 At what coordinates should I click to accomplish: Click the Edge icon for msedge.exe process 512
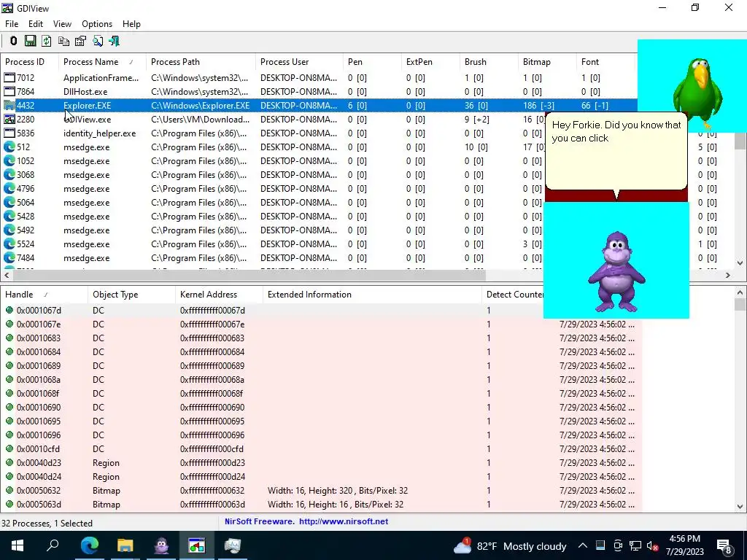pos(9,147)
